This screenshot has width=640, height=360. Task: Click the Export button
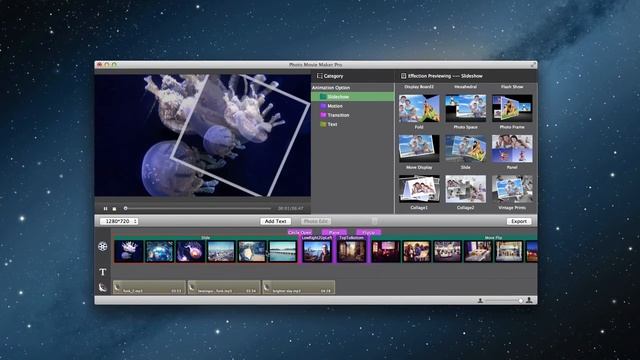click(519, 221)
